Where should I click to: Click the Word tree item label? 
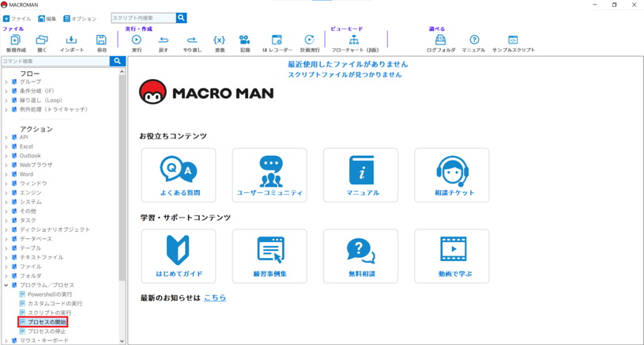click(26, 174)
